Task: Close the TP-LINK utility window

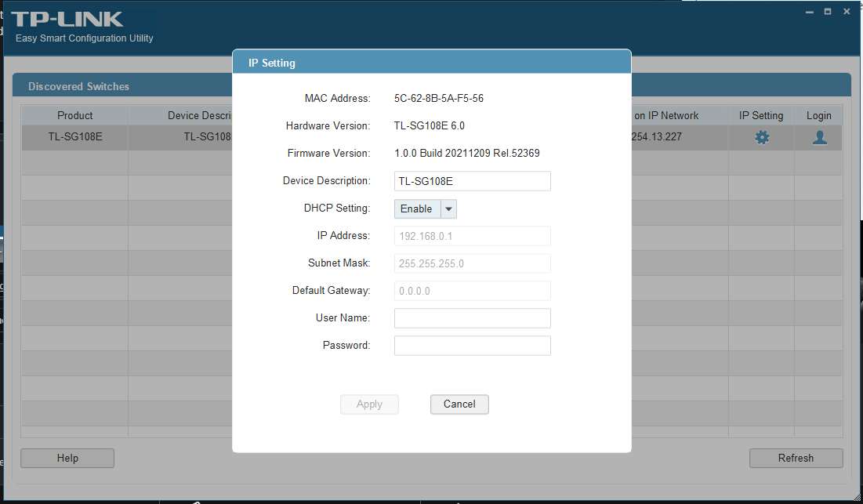Action: tap(847, 12)
